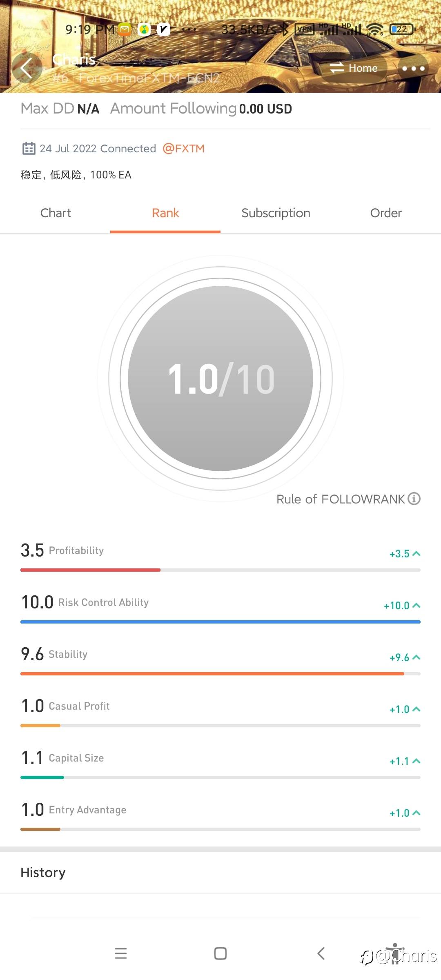This screenshot has width=441, height=980.
Task: Tap the accessibility figure icon at bottom
Action: coord(395,953)
